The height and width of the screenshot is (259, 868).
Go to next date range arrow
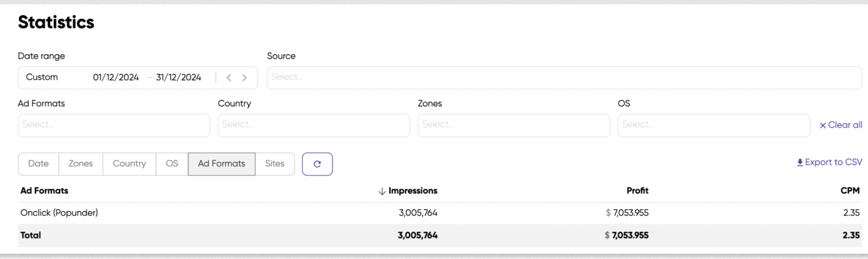(244, 78)
